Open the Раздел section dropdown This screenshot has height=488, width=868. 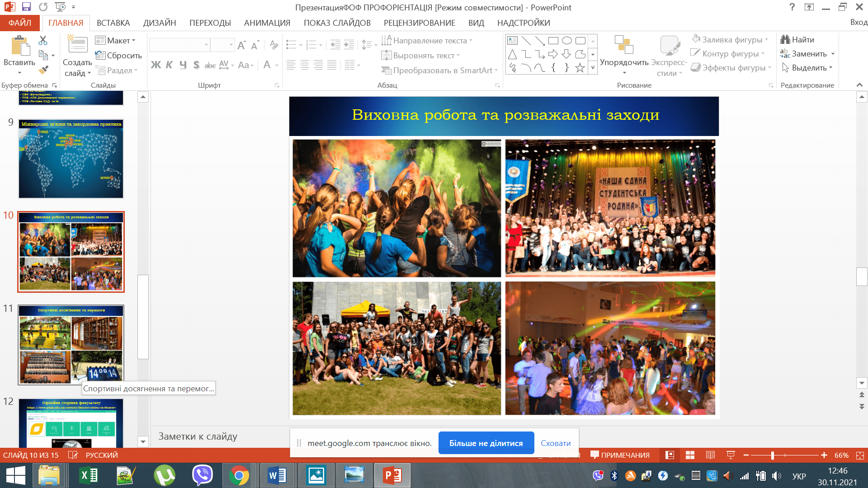coord(116,70)
